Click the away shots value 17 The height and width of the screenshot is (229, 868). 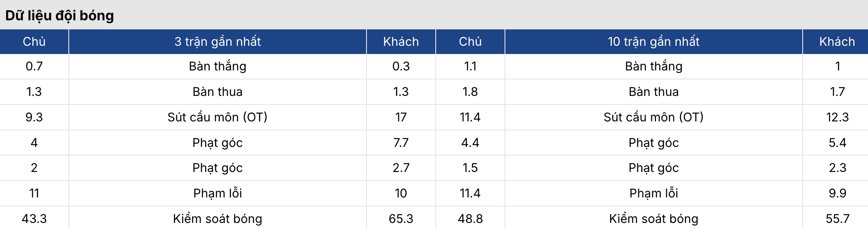[401, 117]
